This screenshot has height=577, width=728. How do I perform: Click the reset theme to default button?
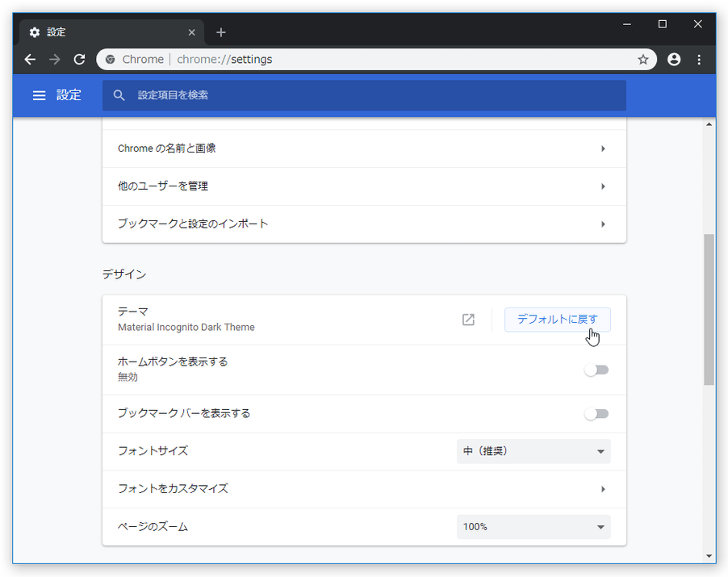pyautogui.click(x=557, y=320)
